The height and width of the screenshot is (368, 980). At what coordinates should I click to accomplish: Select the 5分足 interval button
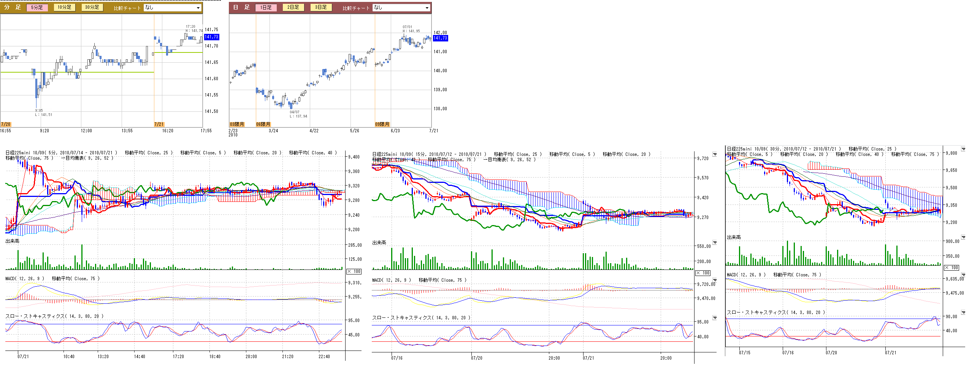[37, 7]
